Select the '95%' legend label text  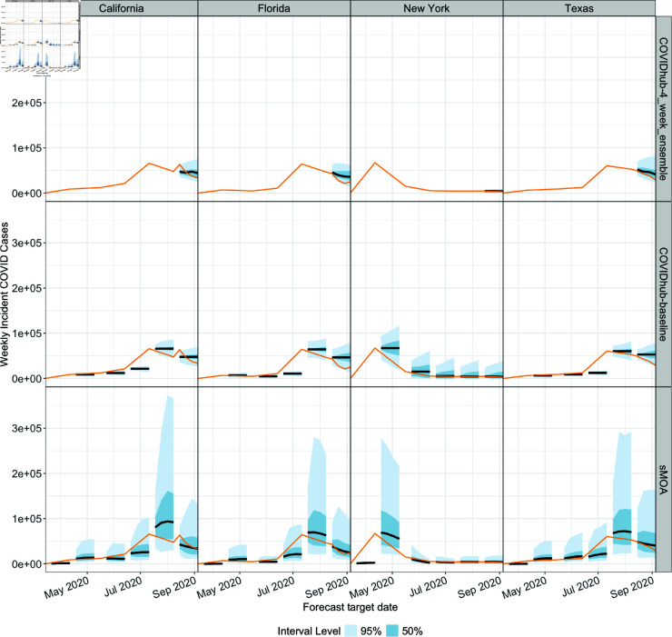pos(371,631)
